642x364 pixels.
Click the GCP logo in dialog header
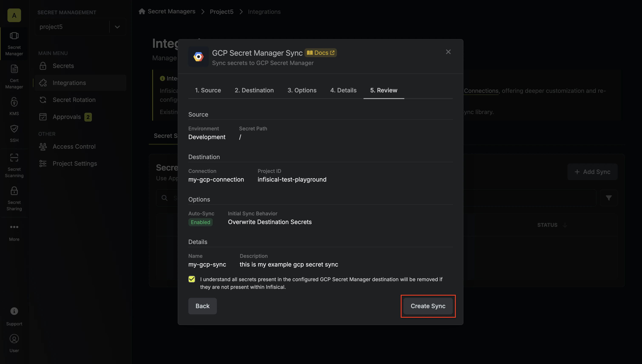[x=198, y=57]
